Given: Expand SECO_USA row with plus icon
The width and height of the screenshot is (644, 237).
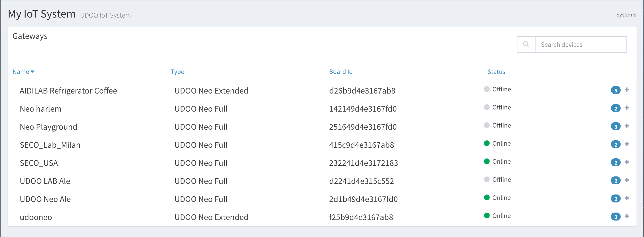Looking at the screenshot, I should 627,162.
